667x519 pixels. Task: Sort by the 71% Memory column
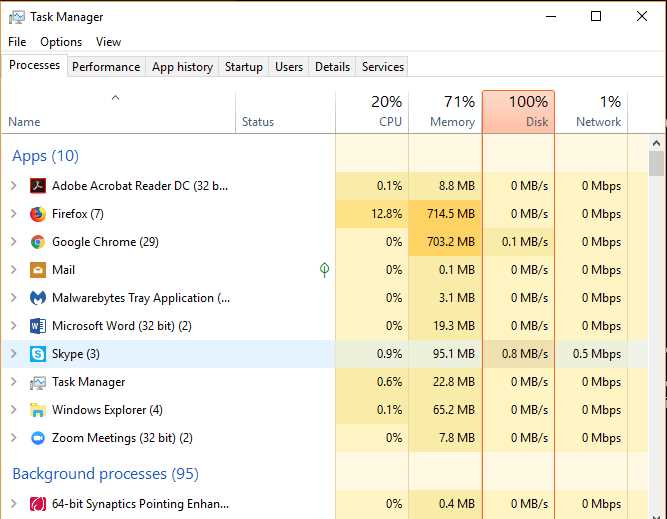(x=445, y=112)
